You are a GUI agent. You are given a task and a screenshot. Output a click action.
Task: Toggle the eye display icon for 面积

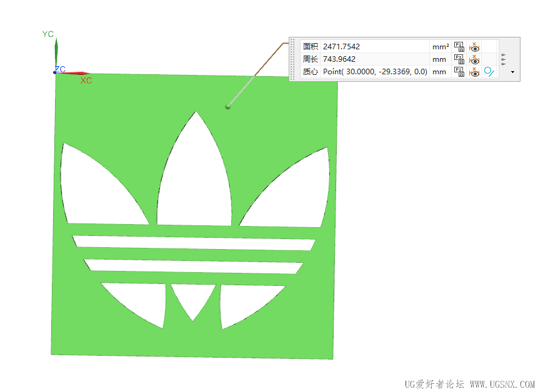[474, 46]
